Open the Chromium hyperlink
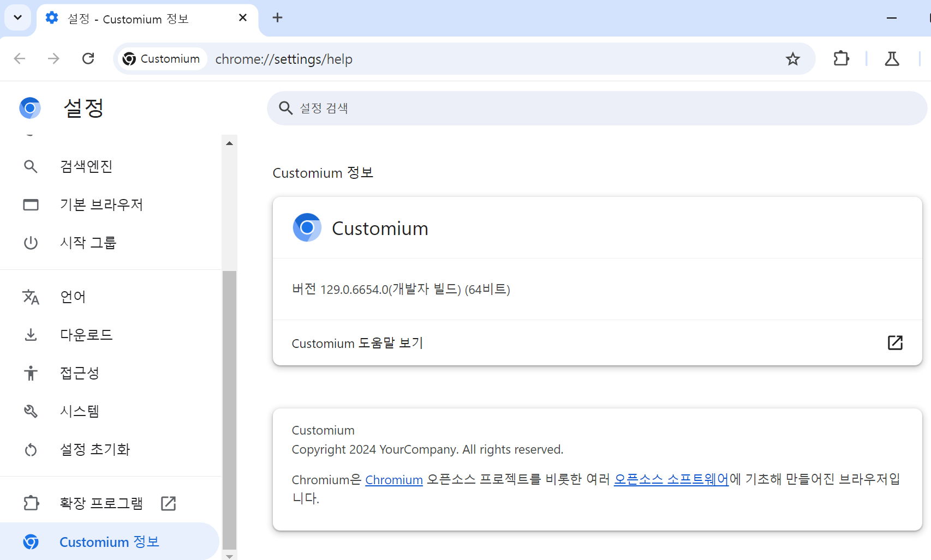931x560 pixels. point(394,480)
